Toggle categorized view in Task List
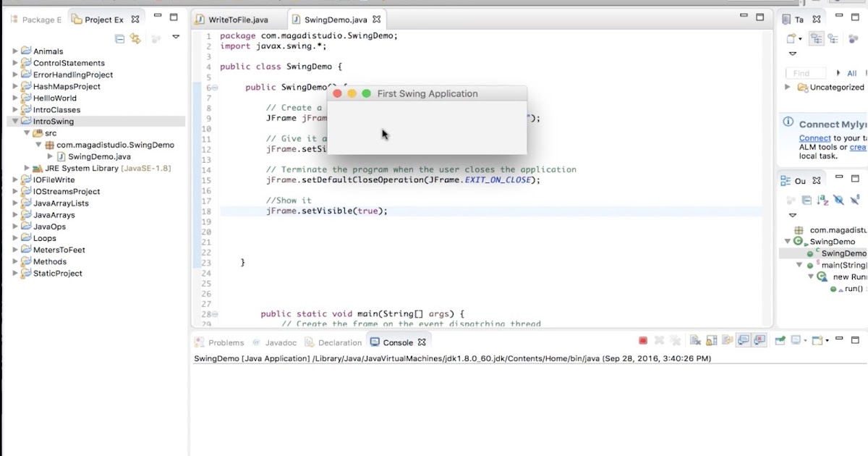The image size is (868, 456). [x=817, y=38]
